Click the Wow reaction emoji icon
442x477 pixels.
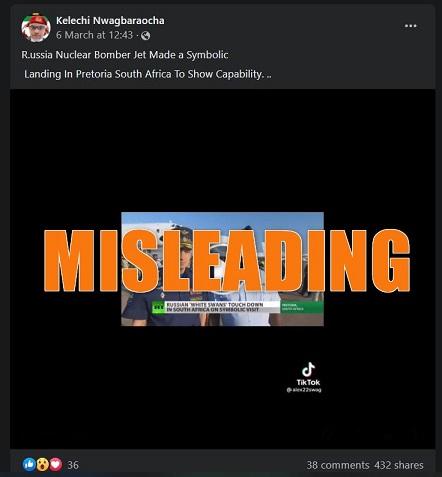[43, 464]
